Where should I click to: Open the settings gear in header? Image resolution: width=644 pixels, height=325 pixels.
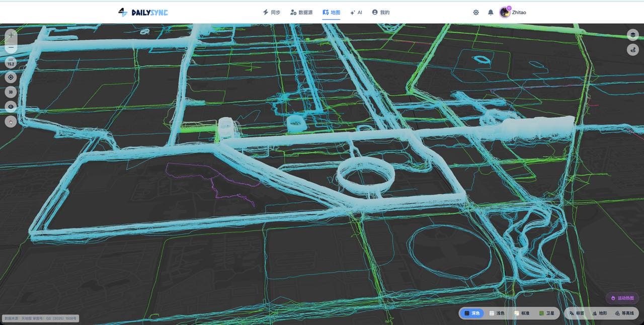coord(476,13)
